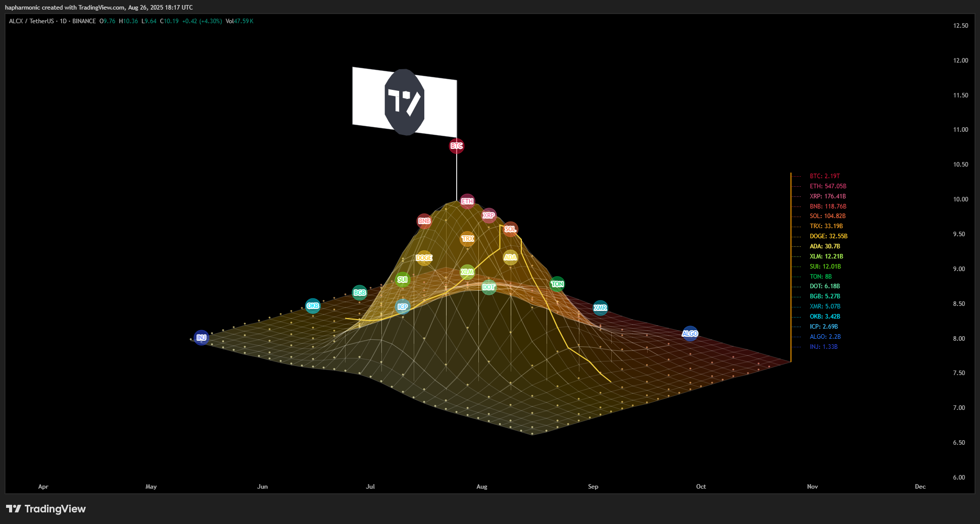The width and height of the screenshot is (980, 524).
Task: Click the BGB: 5.27B legend entry
Action: coord(825,296)
